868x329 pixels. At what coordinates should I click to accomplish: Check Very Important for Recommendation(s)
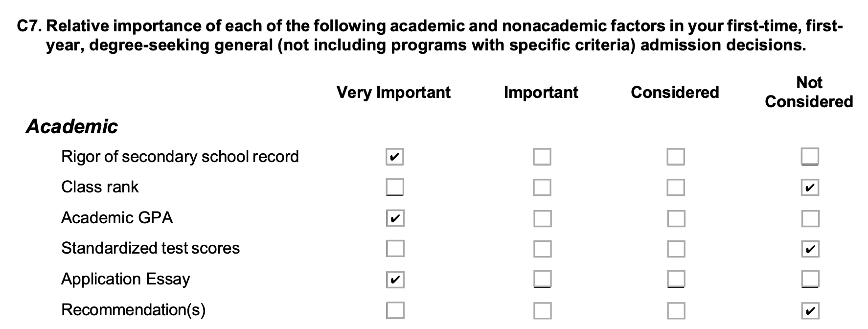pyautogui.click(x=395, y=310)
